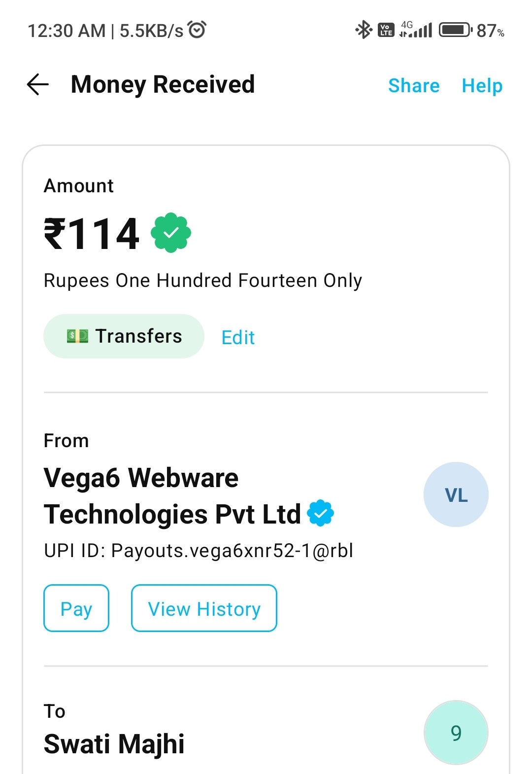Tap the 4G signal strength icon
Image resolution: width=532 pixels, height=774 pixels.
tap(416, 30)
